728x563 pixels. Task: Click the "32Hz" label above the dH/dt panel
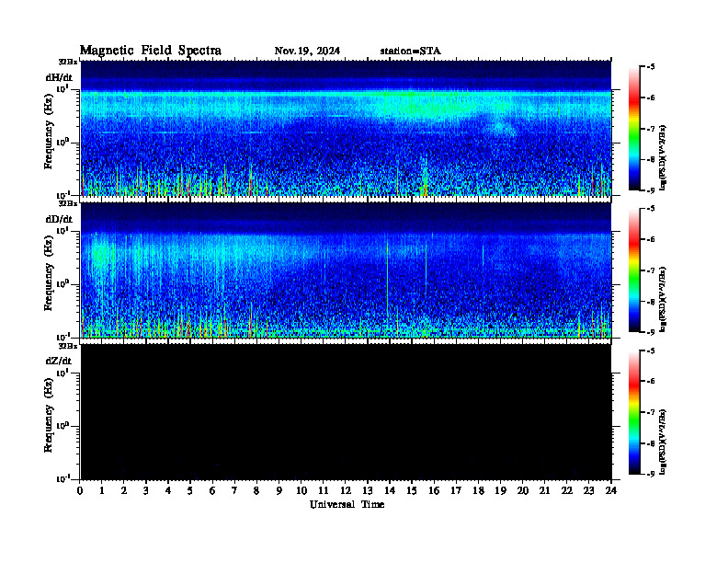click(68, 62)
